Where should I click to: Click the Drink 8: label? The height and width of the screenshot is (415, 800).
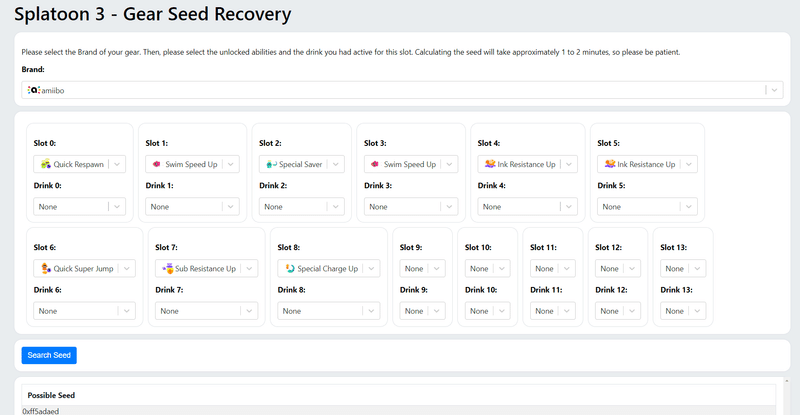pyautogui.click(x=291, y=289)
